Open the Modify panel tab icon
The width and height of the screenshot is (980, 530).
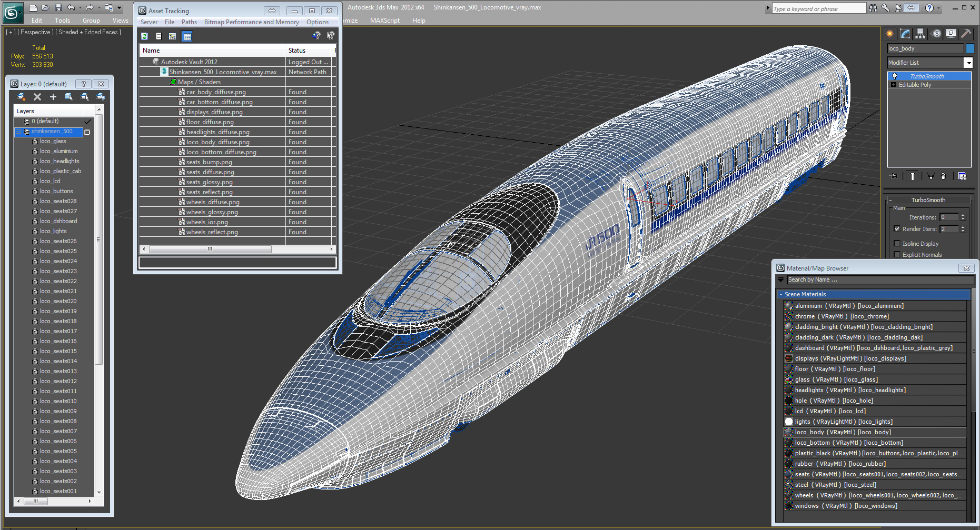click(x=905, y=34)
